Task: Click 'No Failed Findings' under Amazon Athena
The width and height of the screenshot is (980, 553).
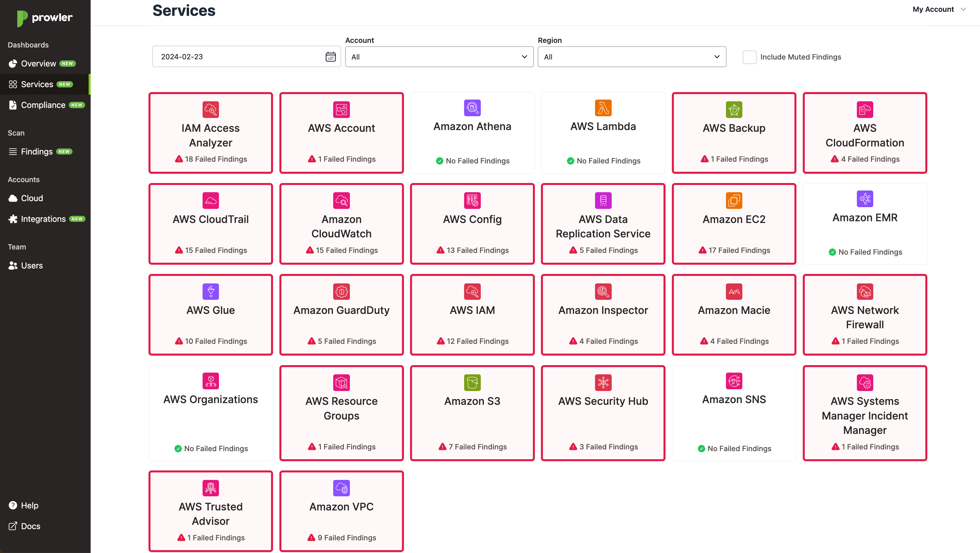Action: (472, 161)
